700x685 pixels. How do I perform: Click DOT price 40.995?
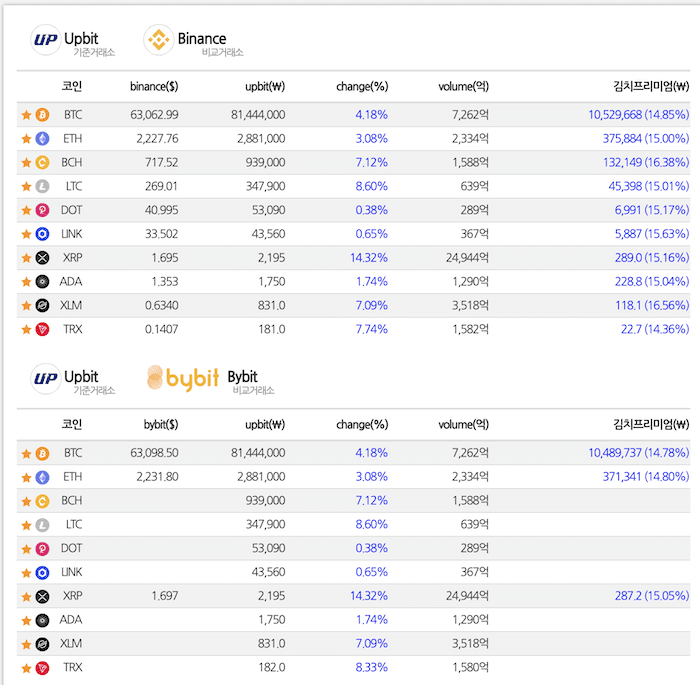tap(161, 210)
